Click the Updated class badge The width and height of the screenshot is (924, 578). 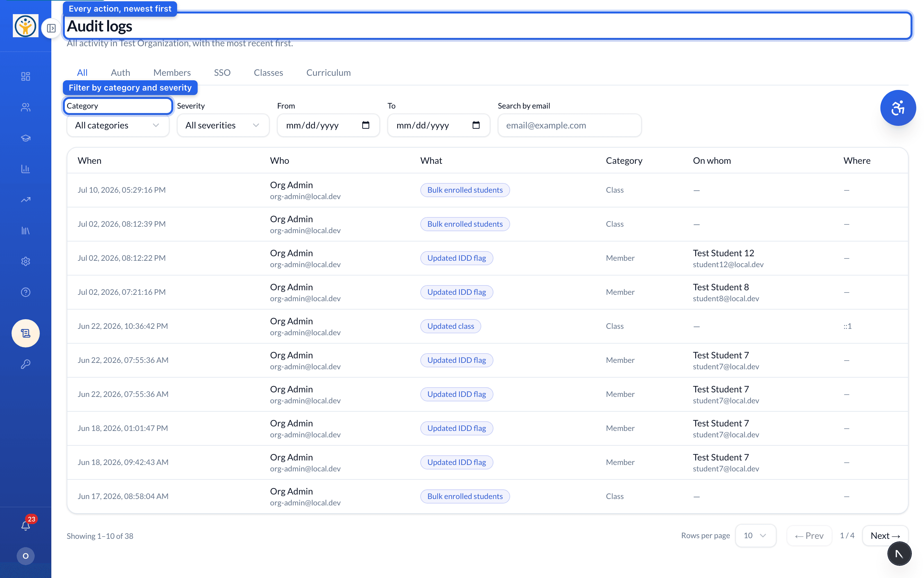click(x=450, y=326)
